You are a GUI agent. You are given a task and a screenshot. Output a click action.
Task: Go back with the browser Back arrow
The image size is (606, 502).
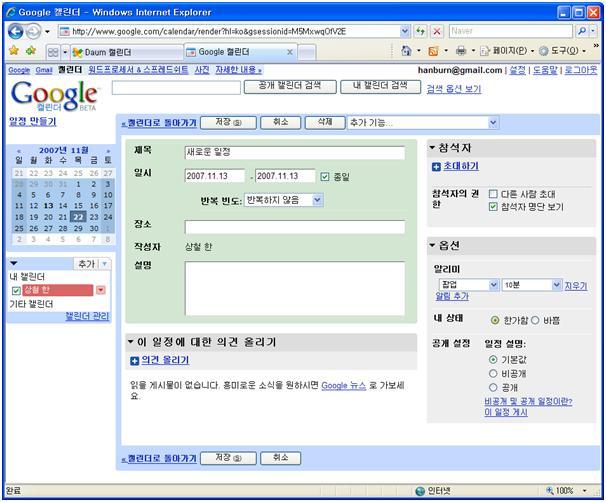(x=15, y=31)
